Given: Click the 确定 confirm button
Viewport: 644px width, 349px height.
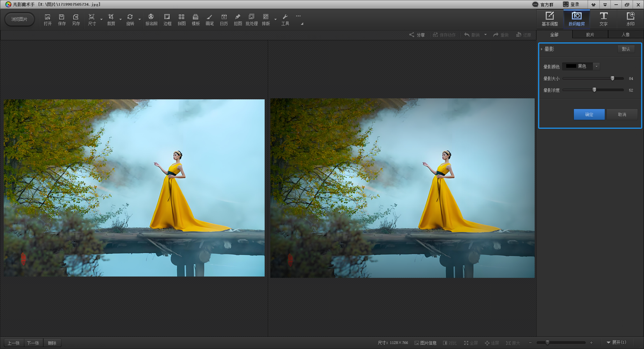Looking at the screenshot, I should pyautogui.click(x=589, y=114).
